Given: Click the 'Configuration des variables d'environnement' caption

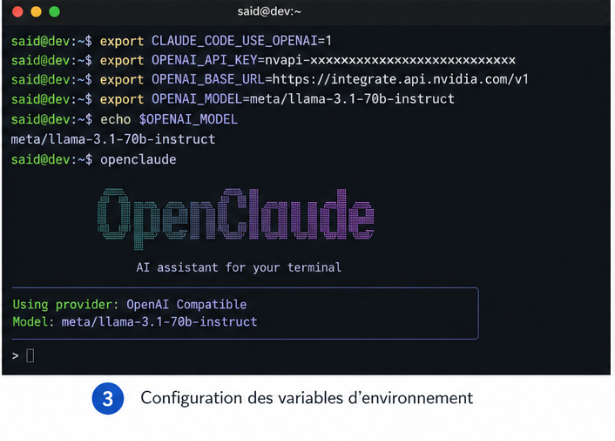Looking at the screenshot, I should point(307,398).
